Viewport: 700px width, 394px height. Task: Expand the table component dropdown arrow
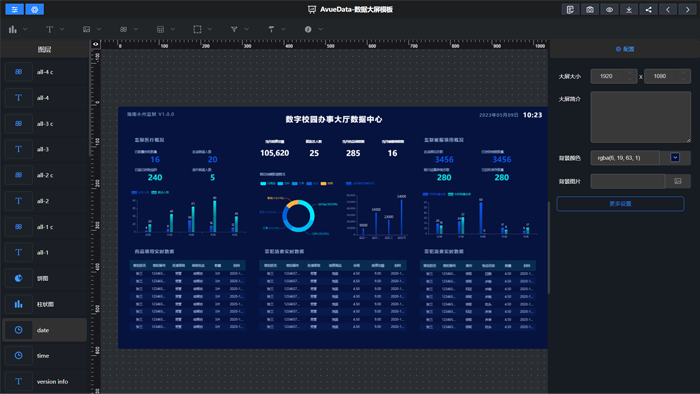point(173,29)
